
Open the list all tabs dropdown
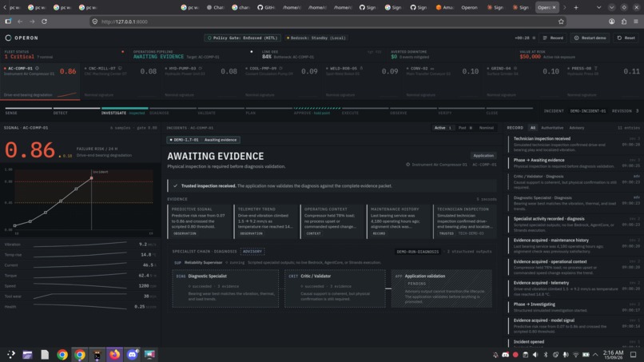tap(598, 7)
